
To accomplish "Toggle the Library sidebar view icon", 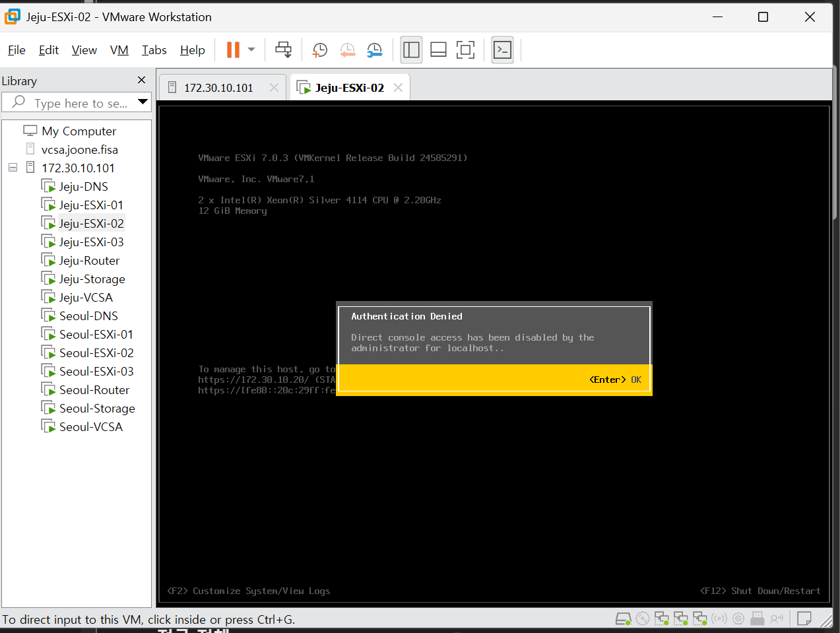I will [x=411, y=50].
